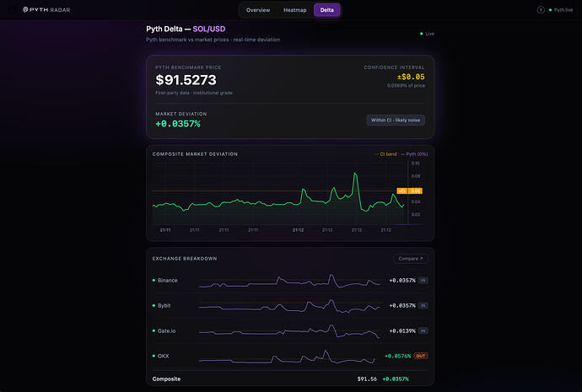Click the '0.0569% of price' text

click(x=406, y=86)
